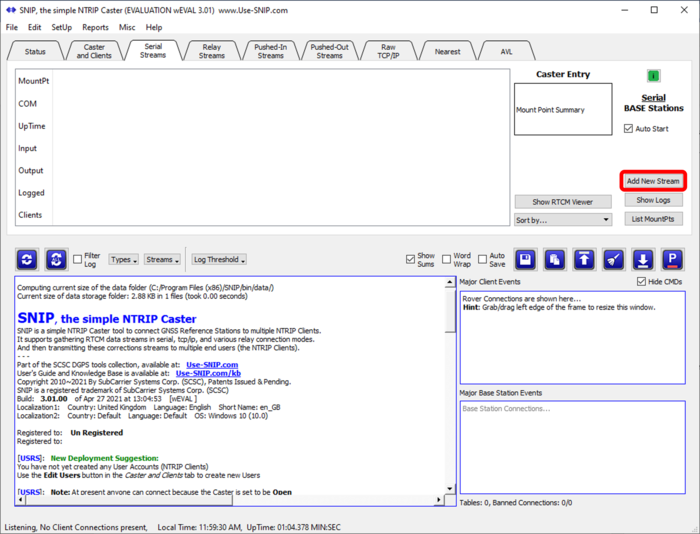700x534 pixels.
Task: Click the 'Tables: 0, Banned Connections: 0/0' text
Action: pos(516,503)
